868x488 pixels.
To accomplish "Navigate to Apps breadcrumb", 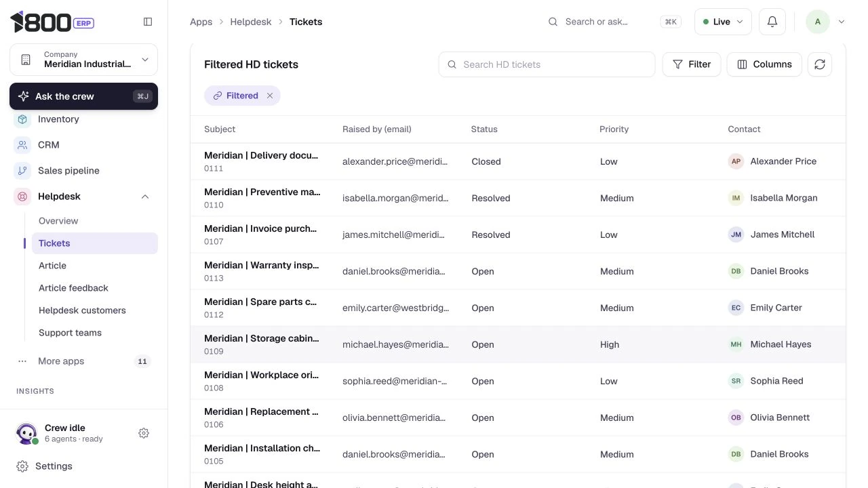I will (x=201, y=22).
